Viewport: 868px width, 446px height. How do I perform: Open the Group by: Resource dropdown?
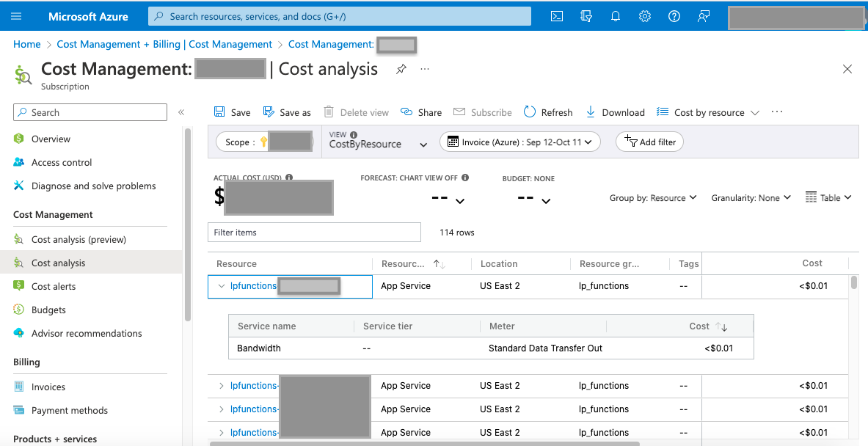pos(653,198)
